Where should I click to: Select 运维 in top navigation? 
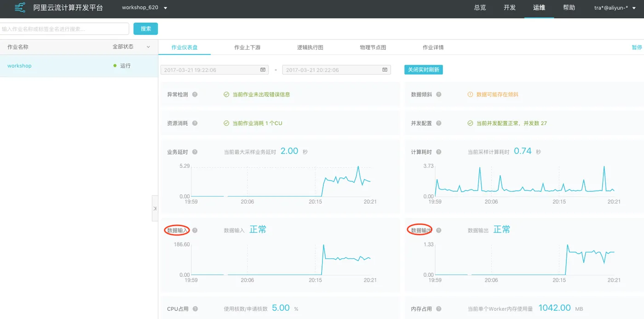pos(539,8)
